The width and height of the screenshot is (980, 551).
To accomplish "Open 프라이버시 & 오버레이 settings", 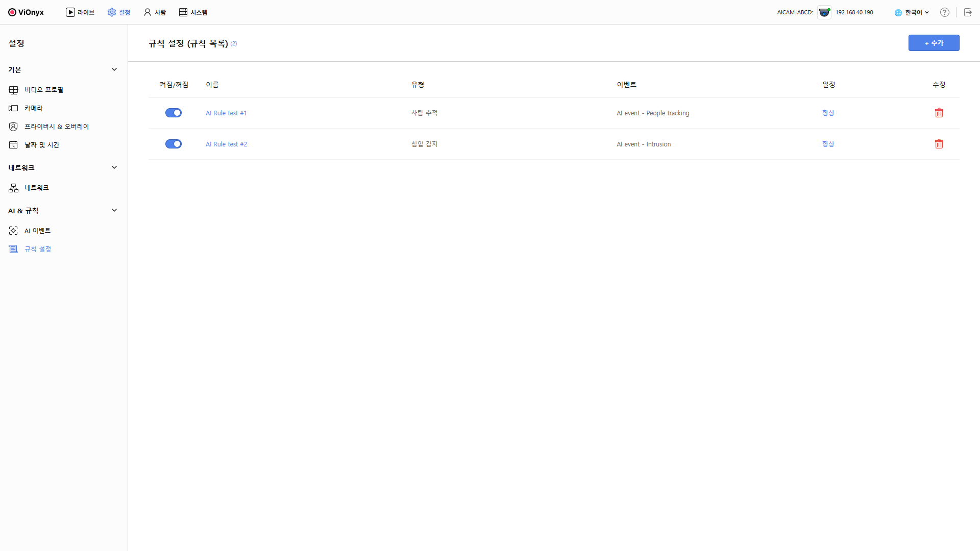I will click(56, 127).
